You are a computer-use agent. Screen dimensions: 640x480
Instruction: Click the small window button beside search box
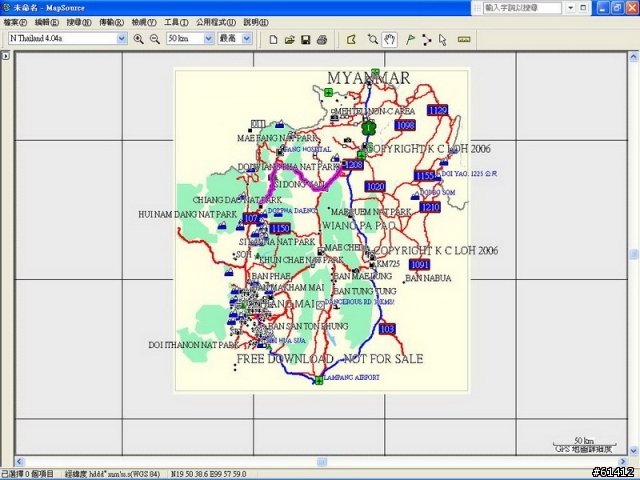(x=583, y=8)
